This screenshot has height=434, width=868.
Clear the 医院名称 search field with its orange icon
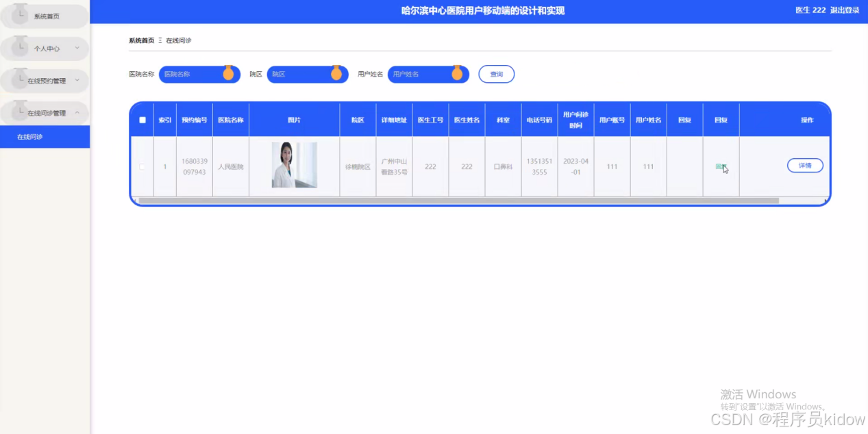[x=229, y=74]
